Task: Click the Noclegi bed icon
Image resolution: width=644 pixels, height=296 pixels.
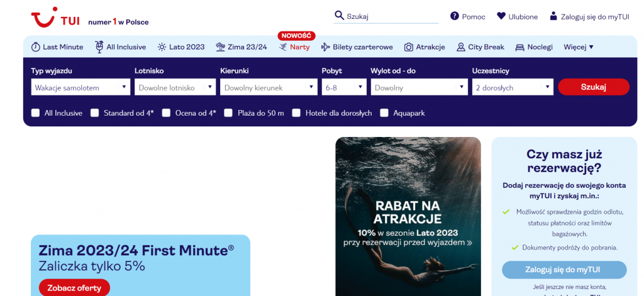Action: point(520,47)
